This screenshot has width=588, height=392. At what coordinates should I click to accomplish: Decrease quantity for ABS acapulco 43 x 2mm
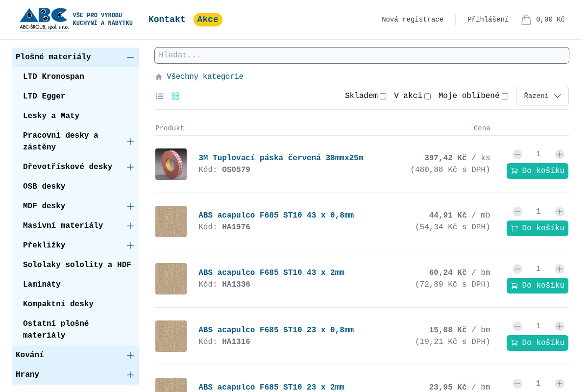coord(517,269)
